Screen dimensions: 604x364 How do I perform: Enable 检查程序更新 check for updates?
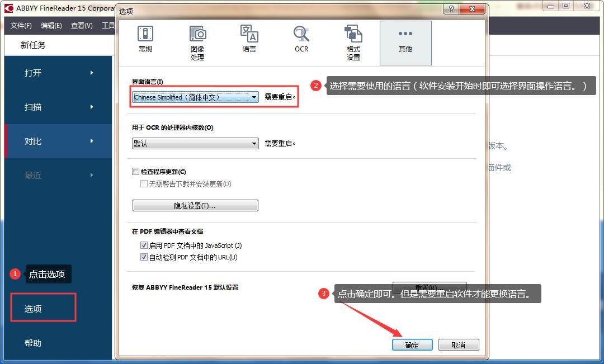tap(135, 172)
